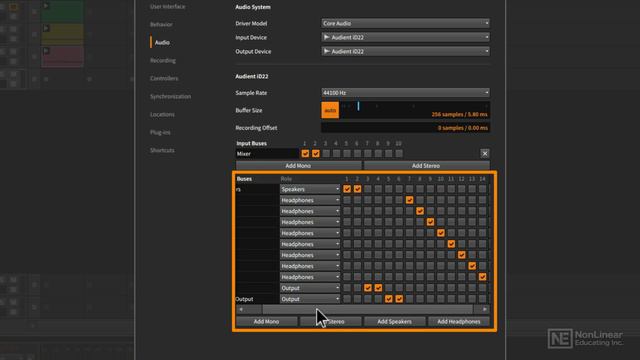
Task: Open the Speakers role dropdown
Action: point(310,189)
